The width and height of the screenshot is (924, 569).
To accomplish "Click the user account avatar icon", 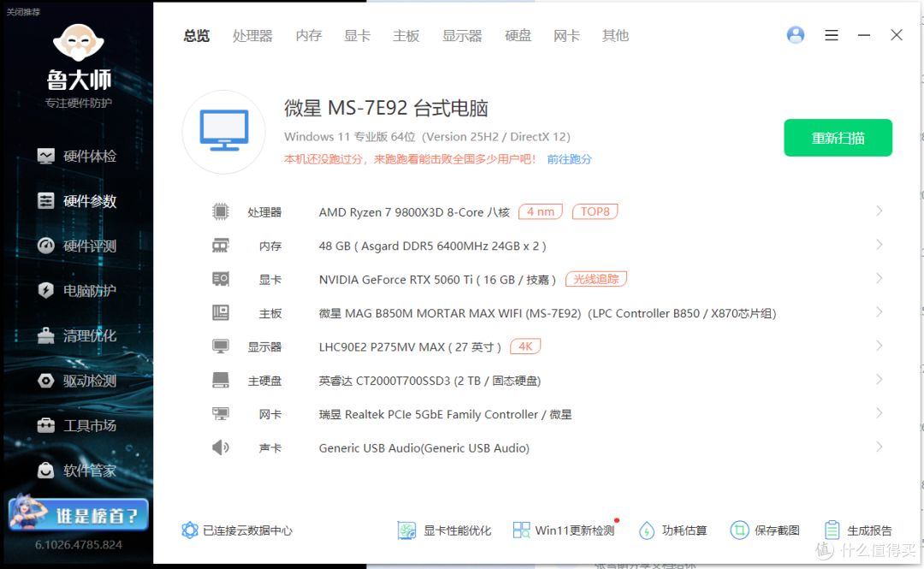I will click(796, 35).
